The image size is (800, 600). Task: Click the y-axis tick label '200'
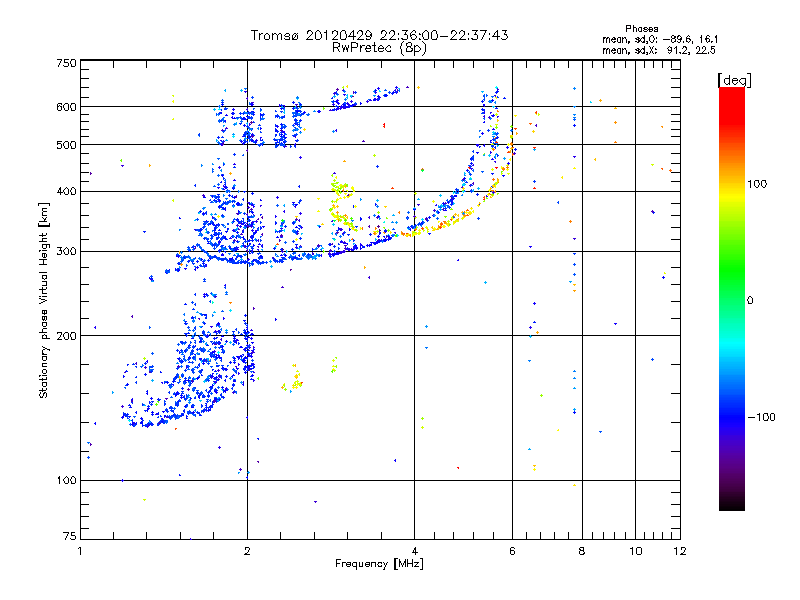[67, 336]
